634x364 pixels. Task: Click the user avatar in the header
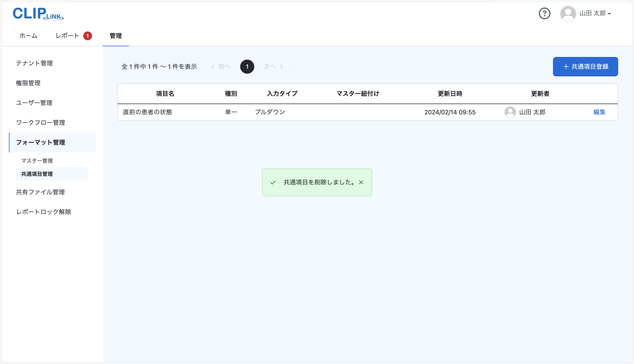[568, 13]
